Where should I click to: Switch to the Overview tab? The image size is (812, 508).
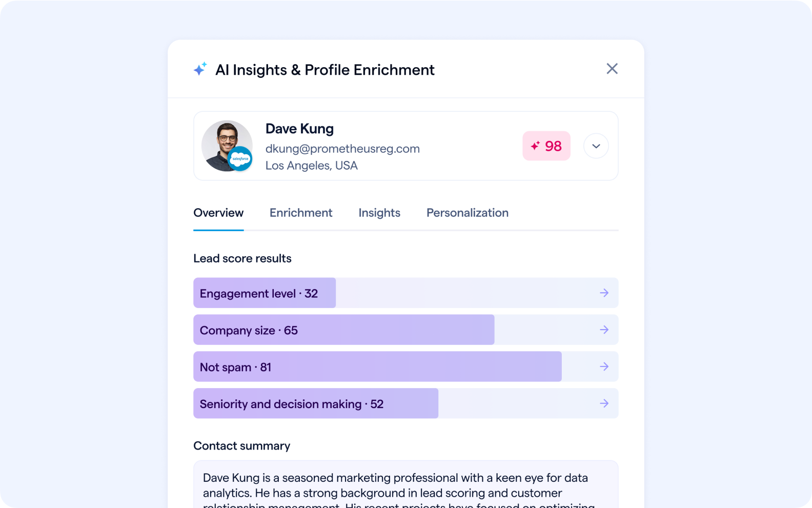(218, 213)
